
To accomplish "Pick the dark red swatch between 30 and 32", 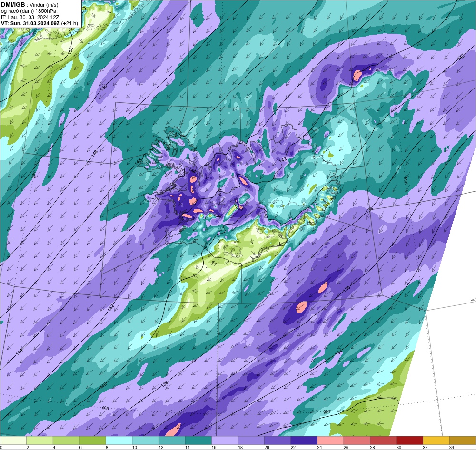I will click(409, 440).
